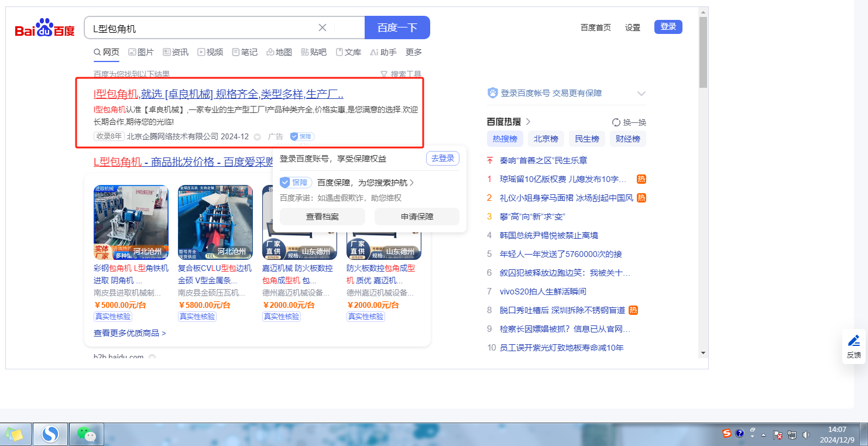The height and width of the screenshot is (446, 868).
Task: Open the 搜索工具 filter
Action: tap(401, 74)
